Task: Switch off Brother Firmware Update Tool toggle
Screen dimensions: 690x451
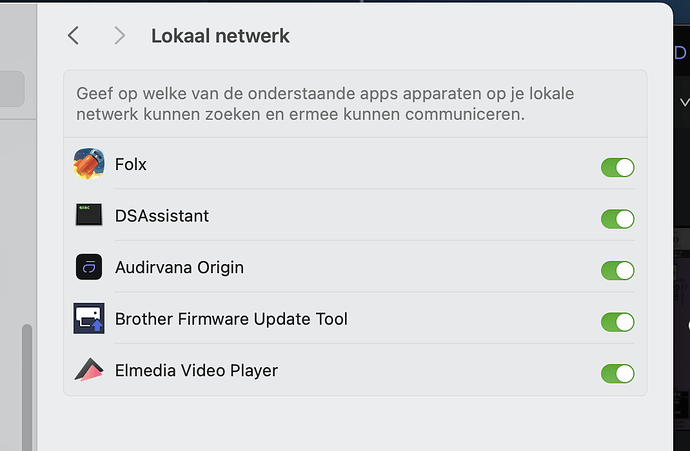Action: (x=617, y=322)
